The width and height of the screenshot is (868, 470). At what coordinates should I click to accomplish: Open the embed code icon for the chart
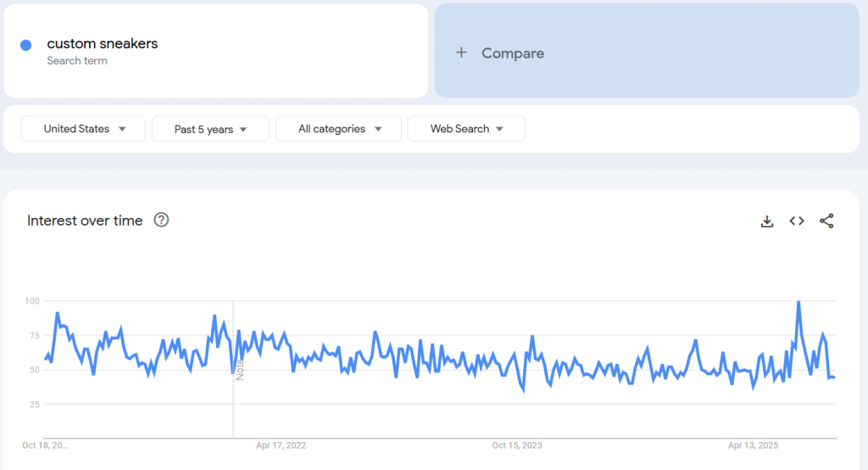(x=797, y=221)
